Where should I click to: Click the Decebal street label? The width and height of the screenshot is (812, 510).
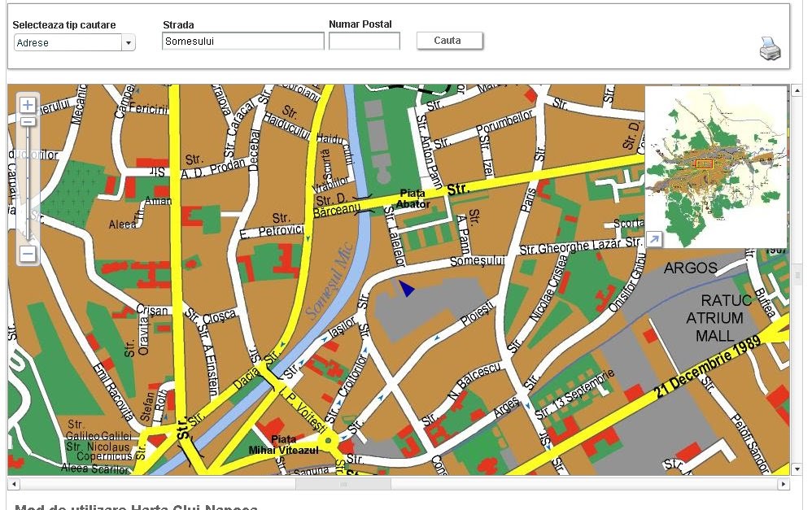click(254, 149)
